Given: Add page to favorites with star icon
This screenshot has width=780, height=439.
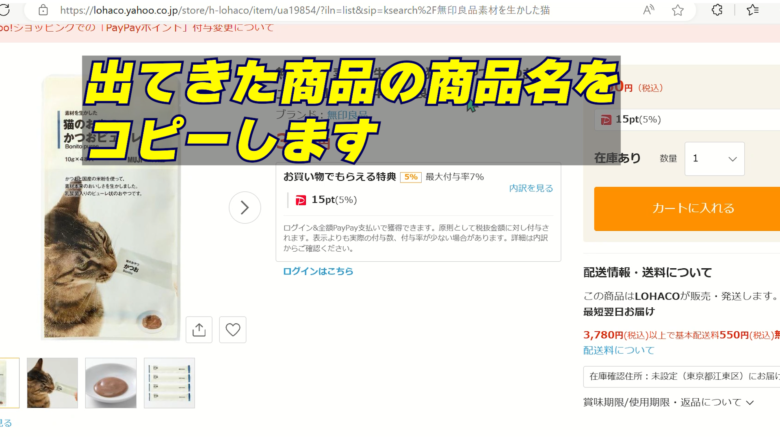Looking at the screenshot, I should pos(678,10).
